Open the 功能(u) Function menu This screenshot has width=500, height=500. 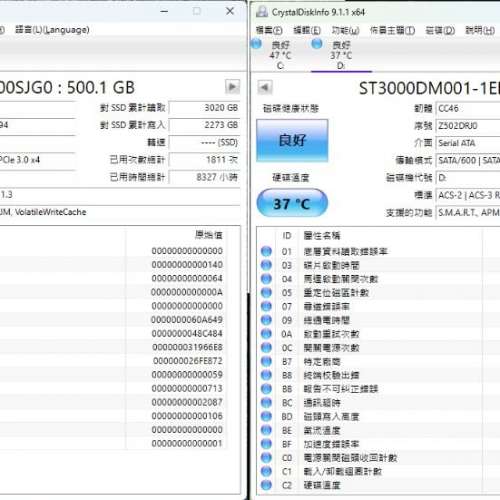345,30
